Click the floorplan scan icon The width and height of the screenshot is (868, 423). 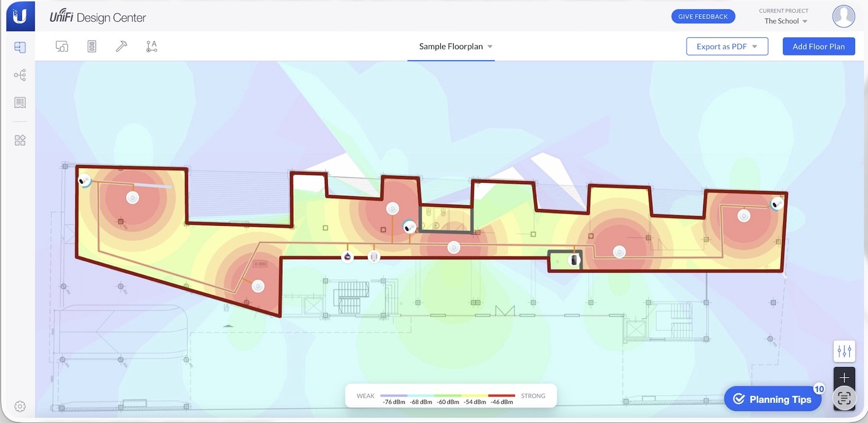pos(844,398)
